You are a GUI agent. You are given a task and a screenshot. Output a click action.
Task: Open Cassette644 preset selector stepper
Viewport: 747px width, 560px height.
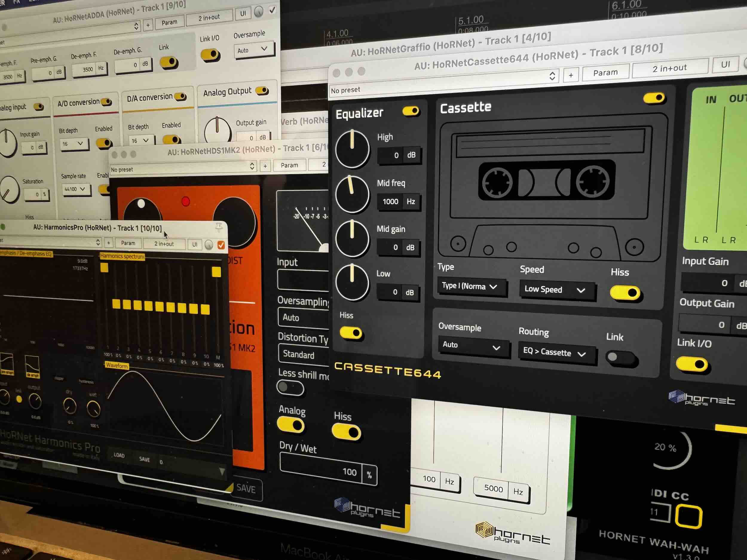552,76
